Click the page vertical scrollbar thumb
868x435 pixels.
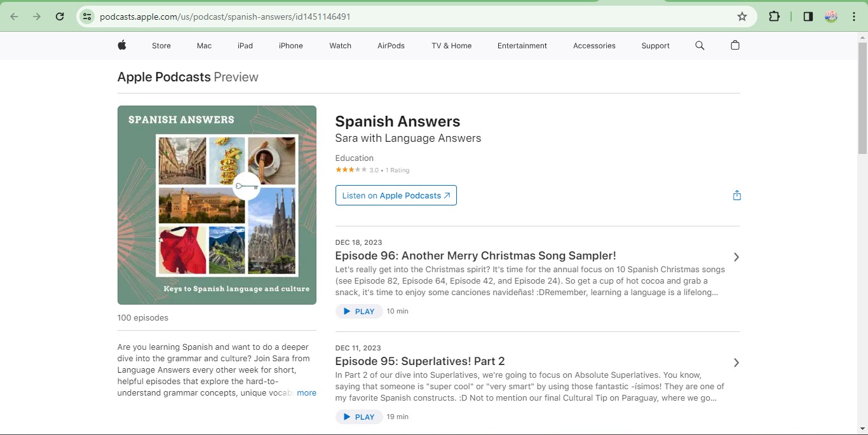coord(862,99)
